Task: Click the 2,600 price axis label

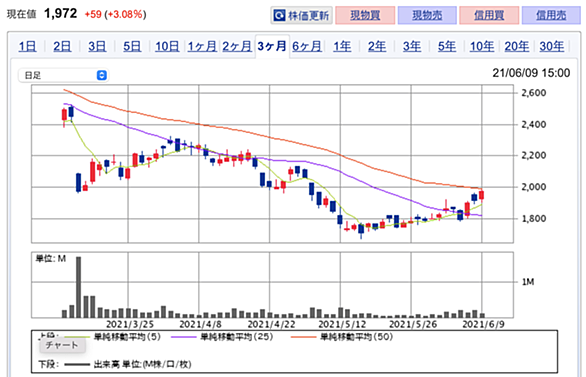Action: point(534,93)
